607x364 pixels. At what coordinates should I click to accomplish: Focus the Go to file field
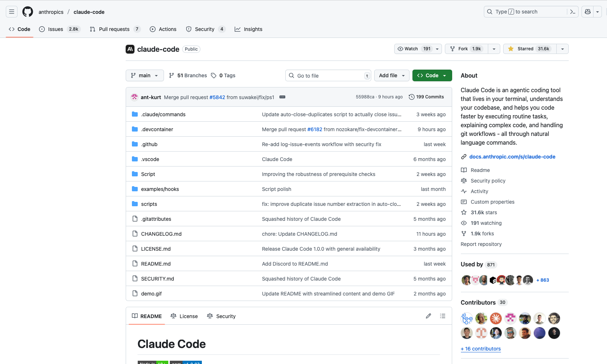(x=328, y=75)
